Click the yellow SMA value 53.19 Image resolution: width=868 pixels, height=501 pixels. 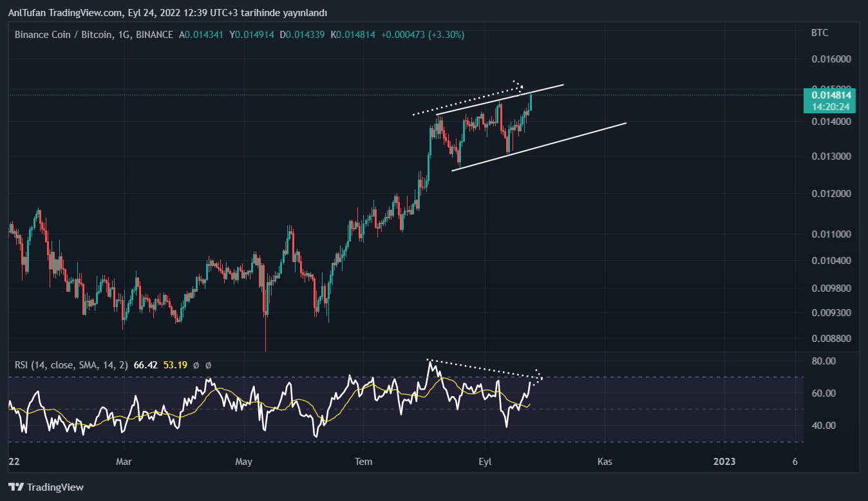pos(175,365)
